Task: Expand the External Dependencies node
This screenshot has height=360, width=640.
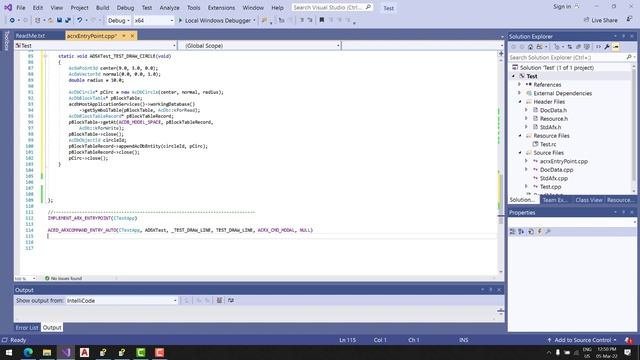Action: 520,93
